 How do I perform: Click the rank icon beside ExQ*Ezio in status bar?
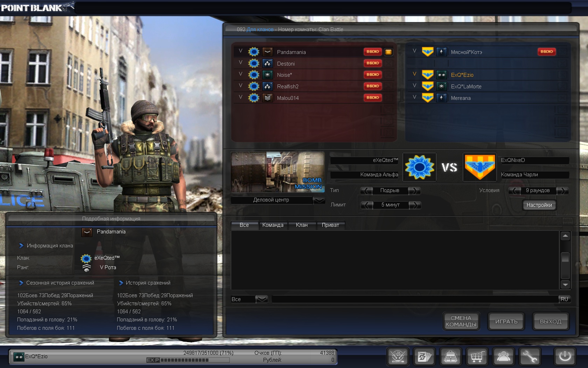click(x=19, y=357)
